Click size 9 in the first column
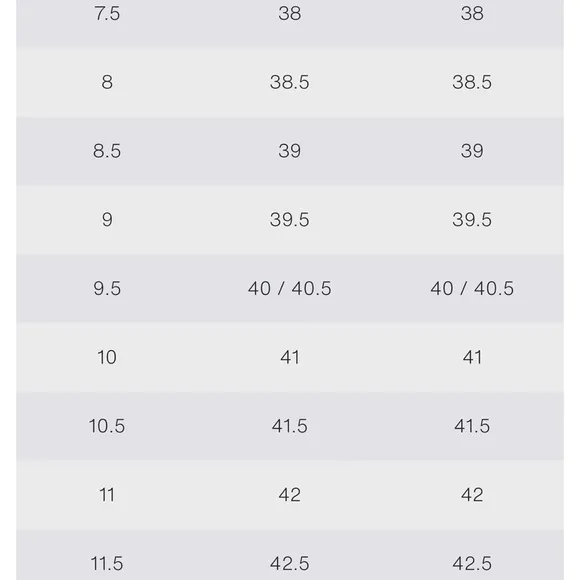The width and height of the screenshot is (580, 580). (107, 220)
